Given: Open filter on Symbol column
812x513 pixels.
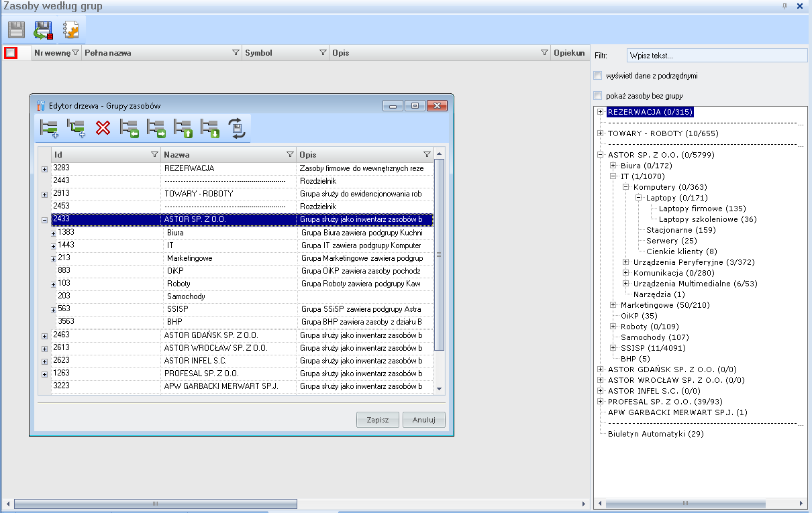Looking at the screenshot, I should click(x=324, y=53).
